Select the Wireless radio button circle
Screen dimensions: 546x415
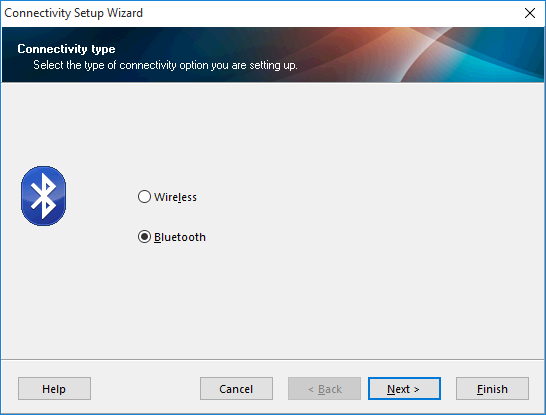click(x=144, y=197)
